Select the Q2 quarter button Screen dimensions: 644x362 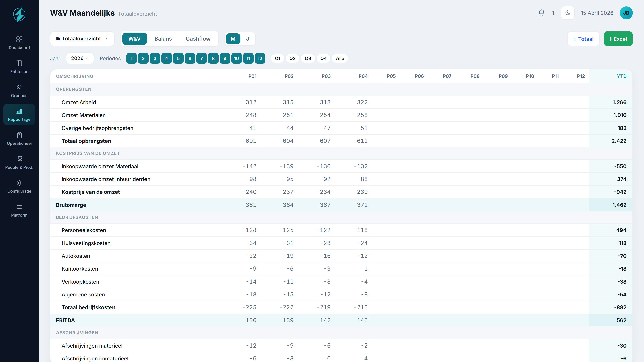[292, 59]
